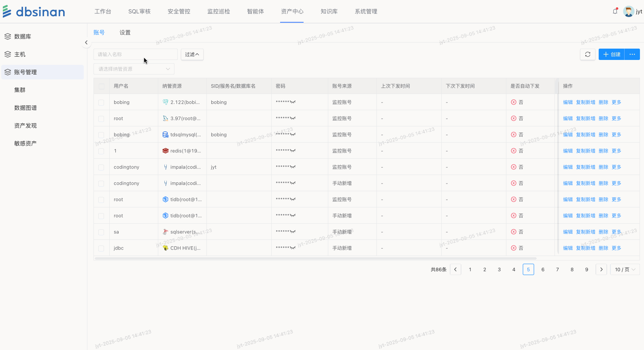Open the three-dots more actions button
The image size is (644, 350).
632,54
